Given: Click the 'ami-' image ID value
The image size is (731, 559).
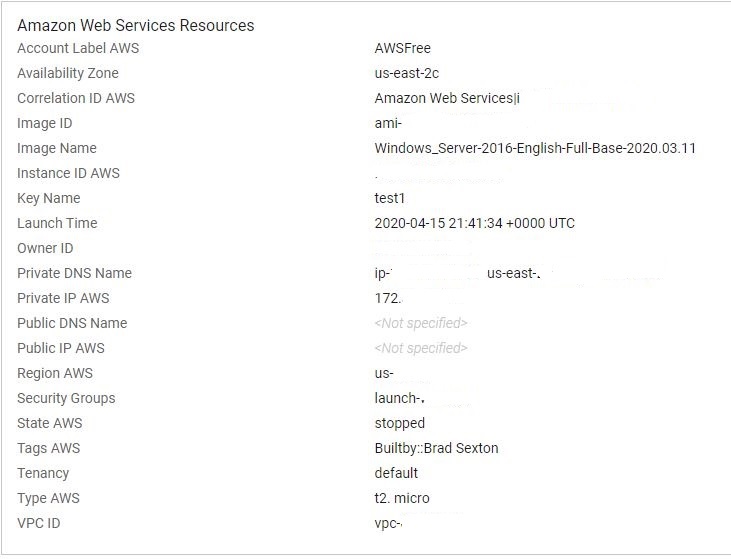Looking at the screenshot, I should coord(388,123).
